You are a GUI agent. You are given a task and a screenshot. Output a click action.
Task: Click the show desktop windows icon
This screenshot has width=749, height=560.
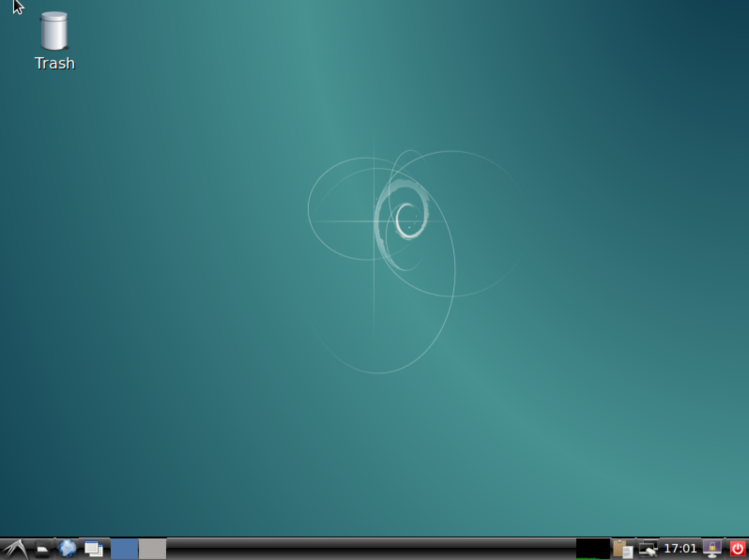94,549
